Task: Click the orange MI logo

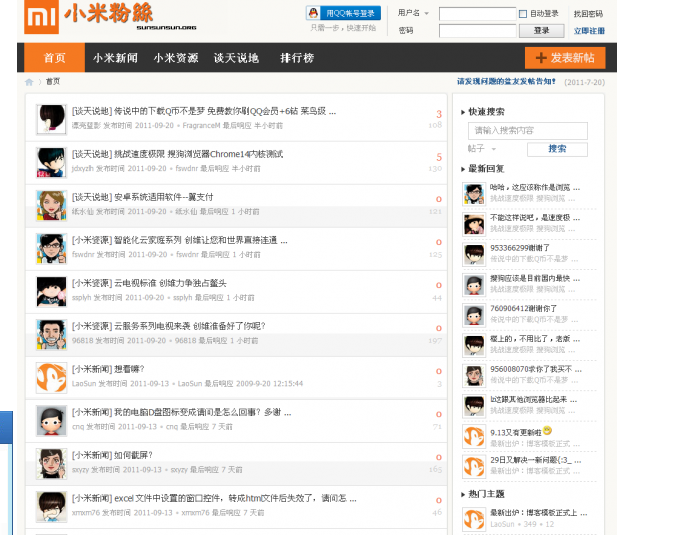Action: (x=42, y=17)
